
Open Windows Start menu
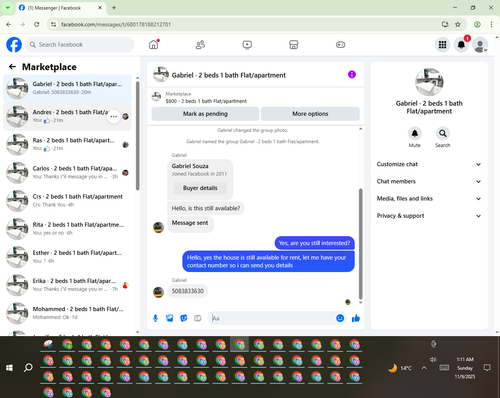pos(9,367)
